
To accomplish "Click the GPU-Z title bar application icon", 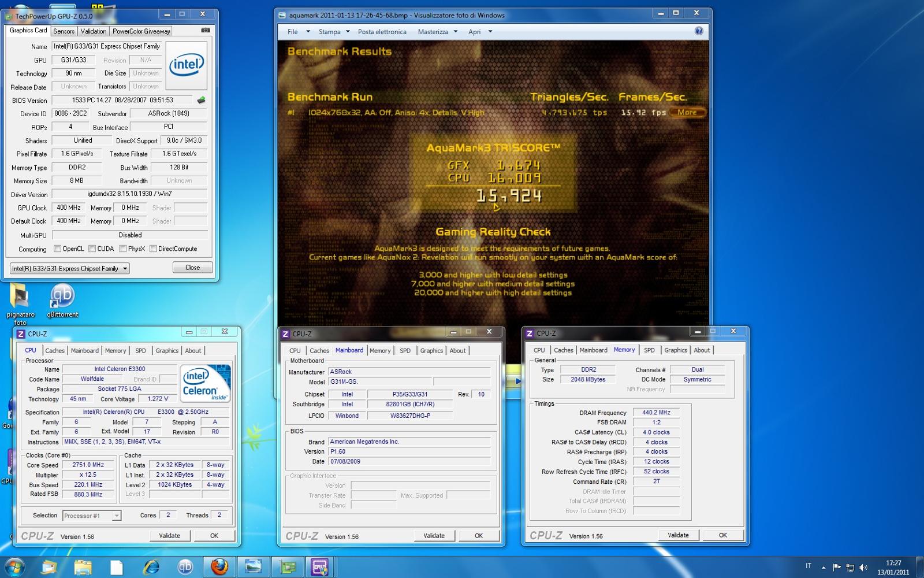I will [x=9, y=16].
